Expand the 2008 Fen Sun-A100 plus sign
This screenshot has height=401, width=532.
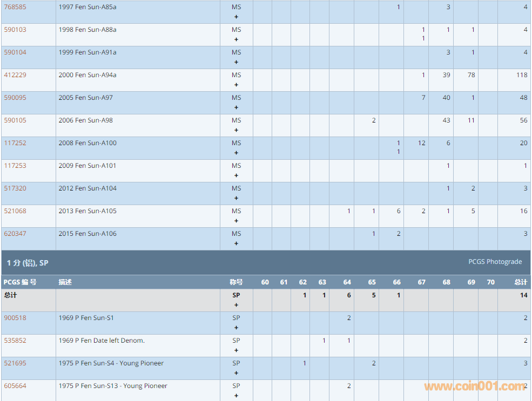[236, 153]
